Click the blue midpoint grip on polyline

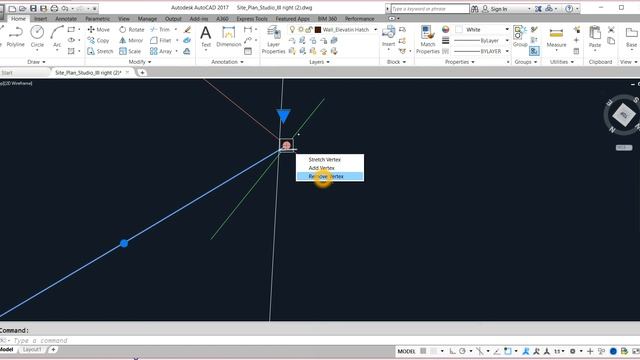124,244
